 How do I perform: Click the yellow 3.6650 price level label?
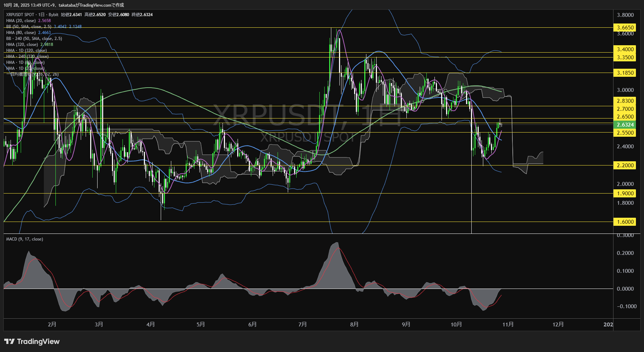[x=625, y=28]
